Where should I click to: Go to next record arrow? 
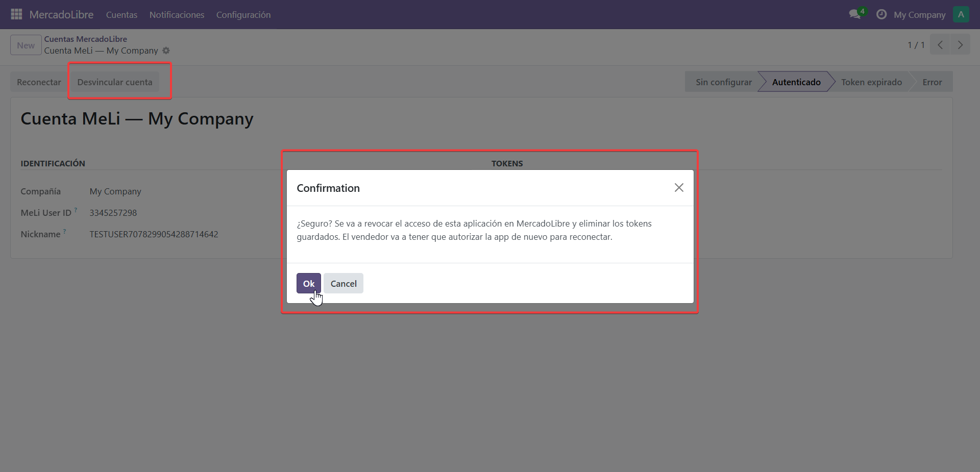pyautogui.click(x=960, y=45)
